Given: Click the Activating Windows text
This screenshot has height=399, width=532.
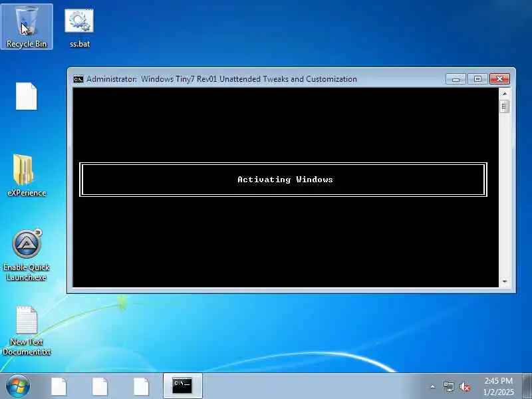Looking at the screenshot, I should 285,180.
